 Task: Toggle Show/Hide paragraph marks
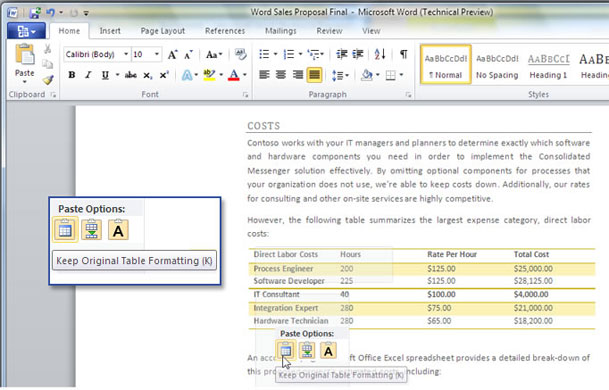tap(404, 54)
